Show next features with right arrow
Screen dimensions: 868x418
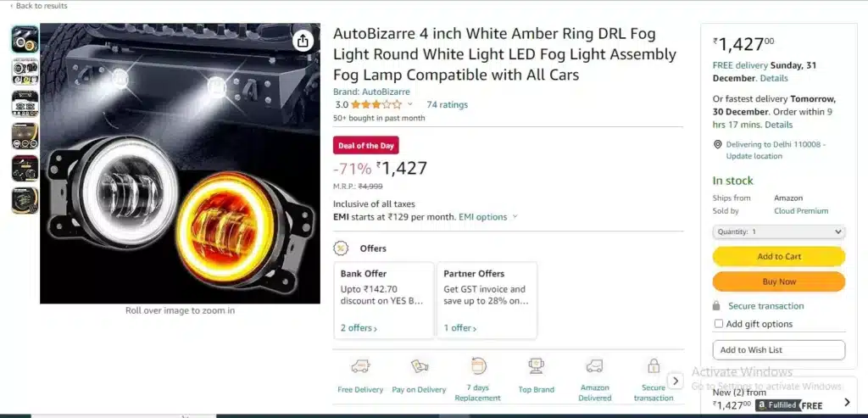point(675,381)
